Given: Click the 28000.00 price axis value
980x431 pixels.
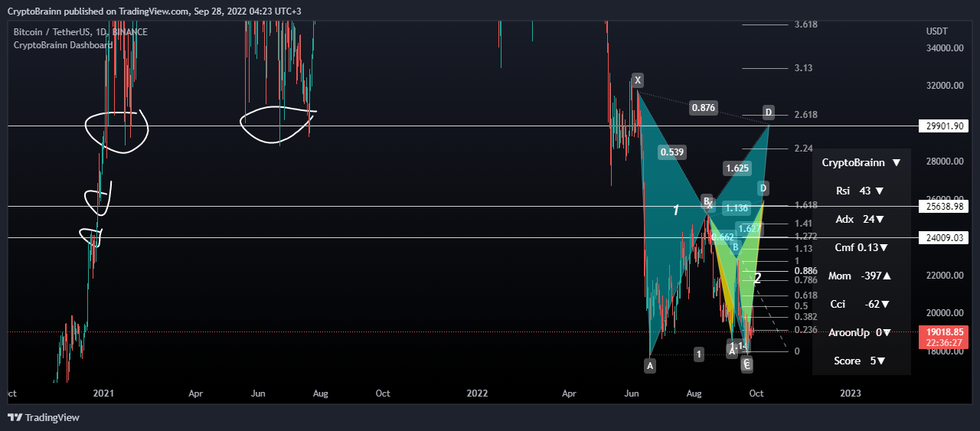Looking at the screenshot, I should 944,162.
